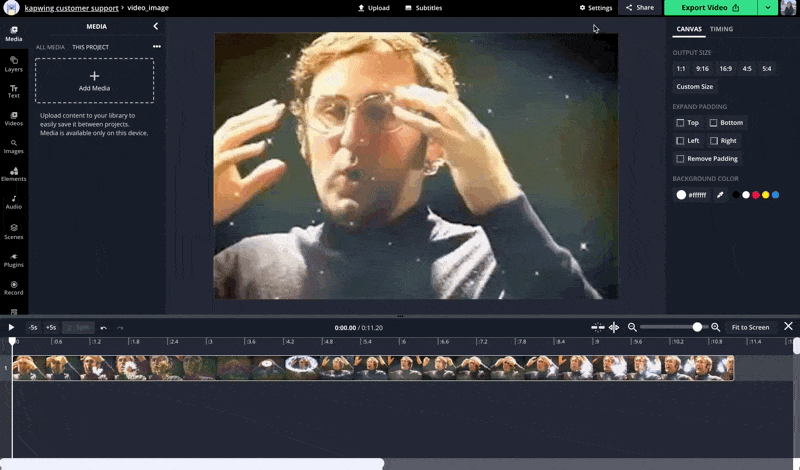Click the Share button
The width and height of the screenshot is (800, 470).
(640, 8)
